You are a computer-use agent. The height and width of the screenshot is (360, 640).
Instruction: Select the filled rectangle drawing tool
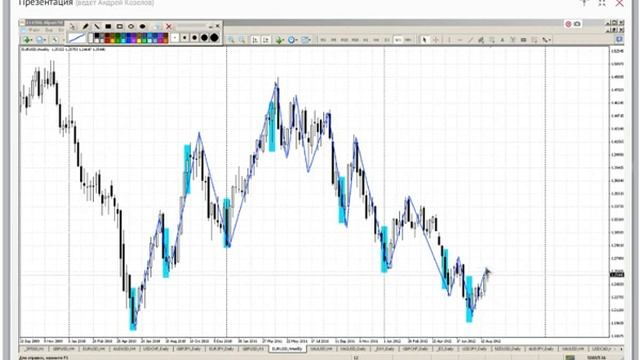tap(108, 26)
